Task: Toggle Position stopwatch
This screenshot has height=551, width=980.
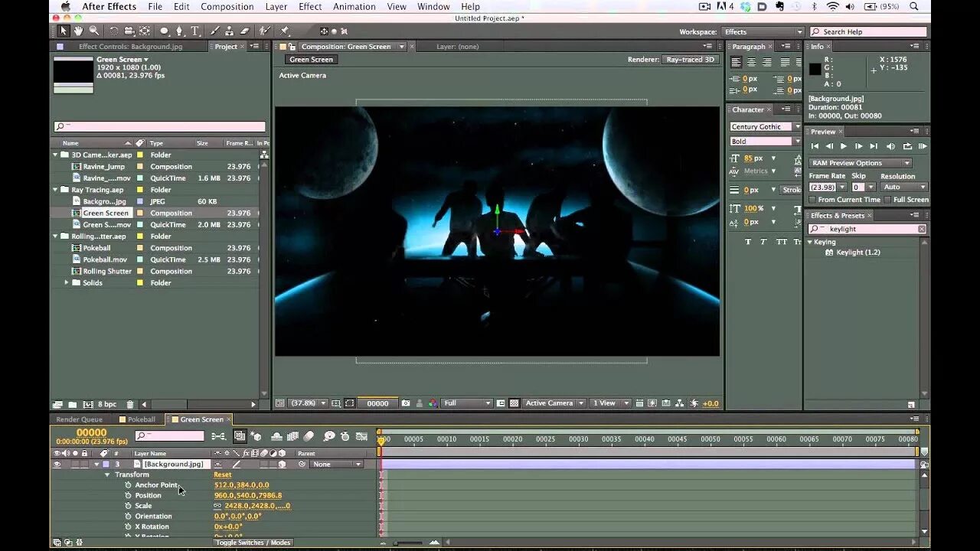Action: (128, 495)
